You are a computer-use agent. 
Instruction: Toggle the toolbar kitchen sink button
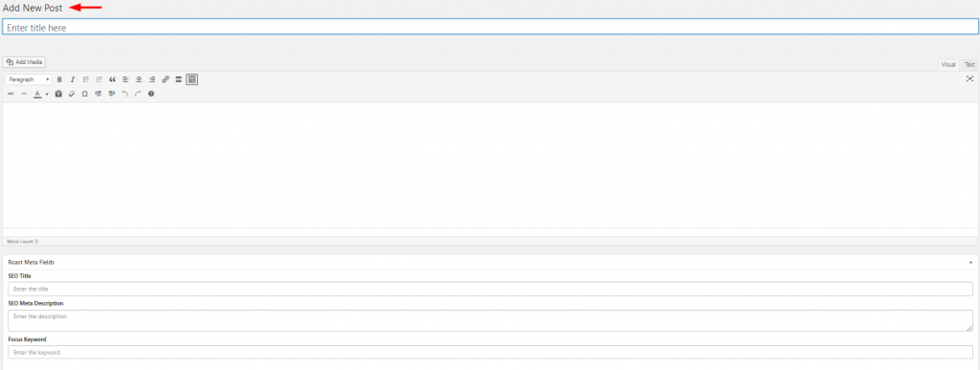191,79
